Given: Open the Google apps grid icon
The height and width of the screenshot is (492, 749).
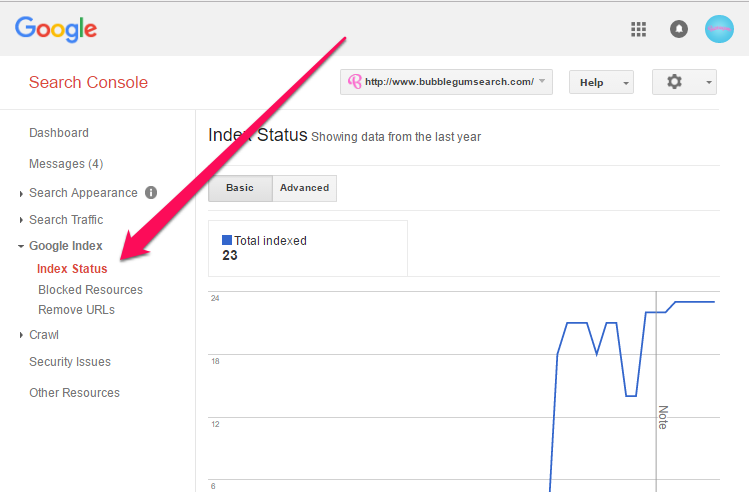Looking at the screenshot, I should (x=638, y=29).
